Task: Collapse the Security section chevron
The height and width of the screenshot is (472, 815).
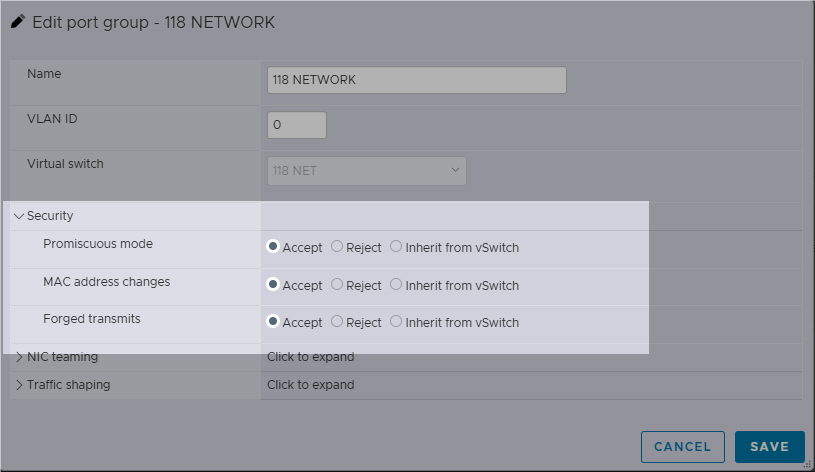Action: click(x=19, y=216)
